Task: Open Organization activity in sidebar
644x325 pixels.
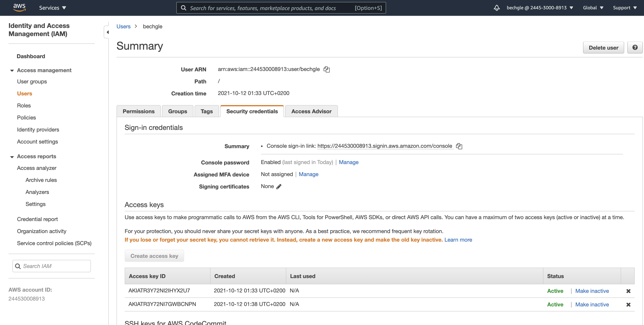Action: [42, 231]
